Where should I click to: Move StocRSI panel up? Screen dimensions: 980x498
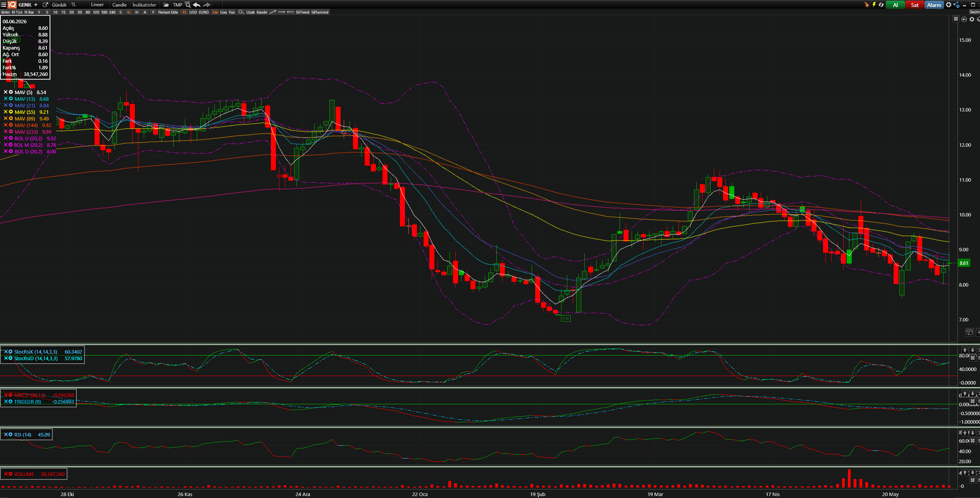(965, 350)
